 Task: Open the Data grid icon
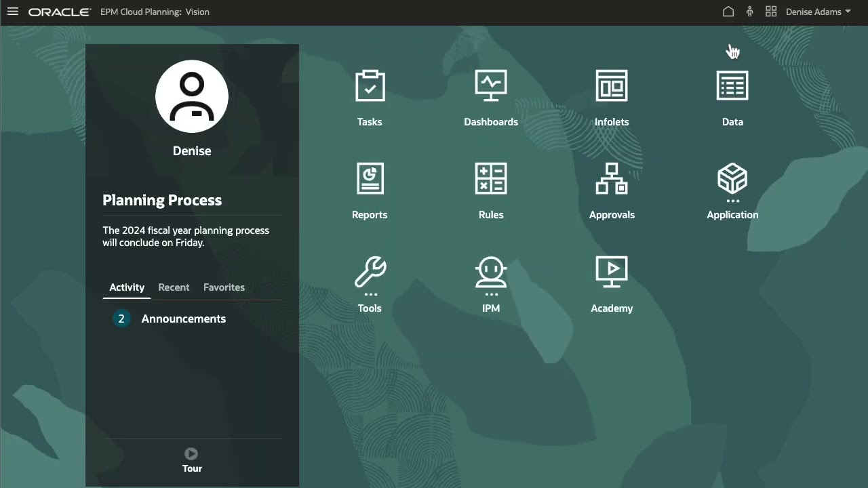coord(732,86)
